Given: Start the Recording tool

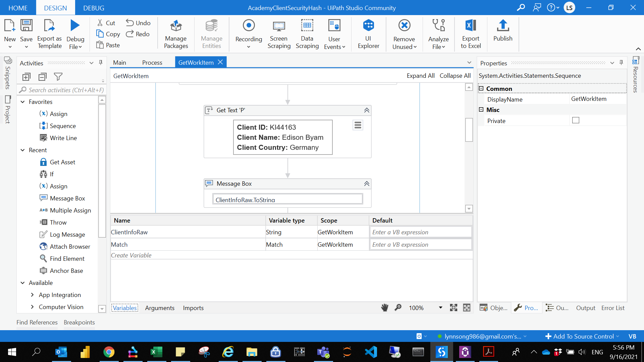Looking at the screenshot, I should [x=249, y=25].
